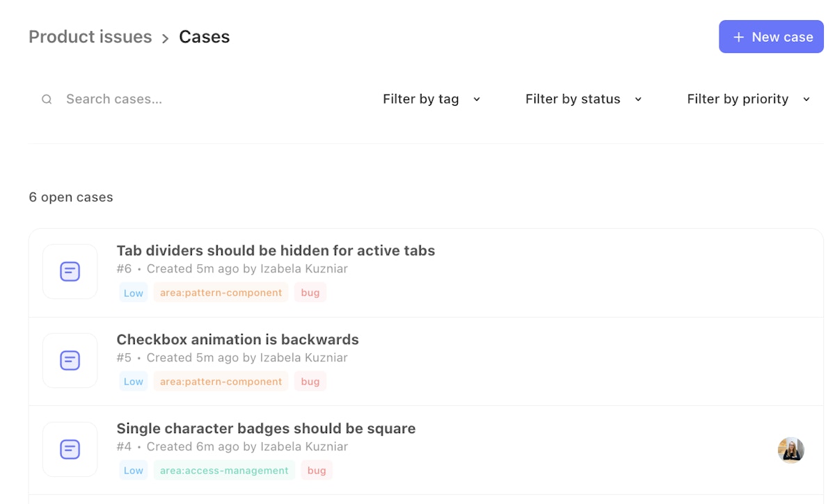Select the Cases breadcrumb item

coord(204,37)
